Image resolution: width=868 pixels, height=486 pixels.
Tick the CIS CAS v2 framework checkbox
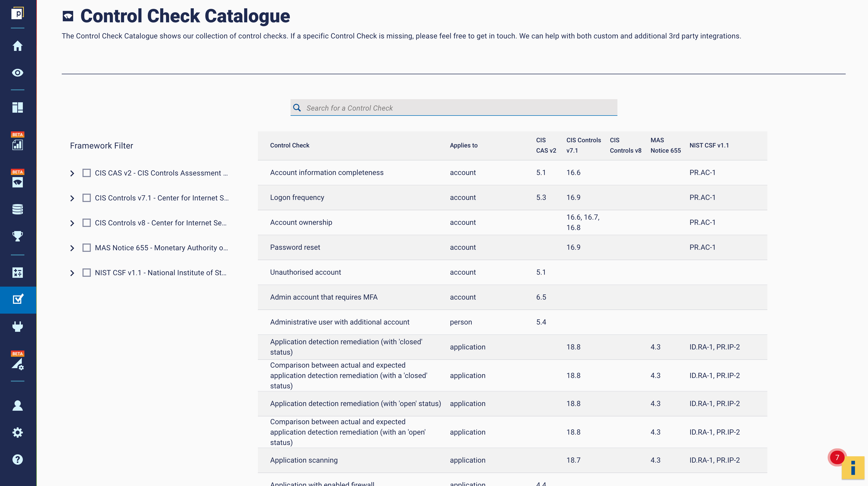(87, 173)
